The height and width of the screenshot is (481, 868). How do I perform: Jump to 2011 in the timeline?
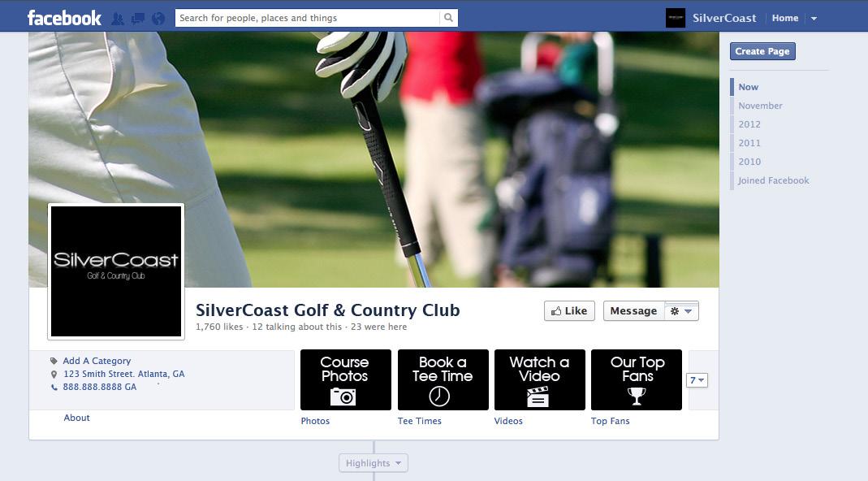pyautogui.click(x=749, y=143)
